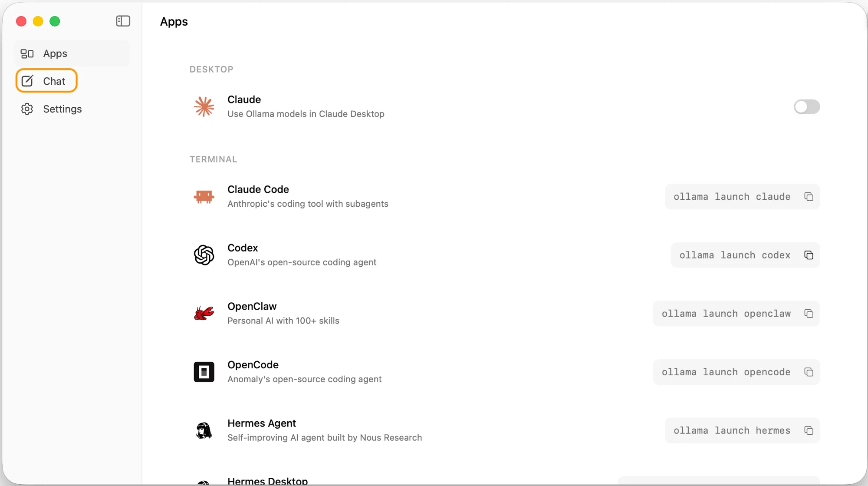Toggle the sidebar panel icon
The image size is (868, 486).
tap(123, 21)
